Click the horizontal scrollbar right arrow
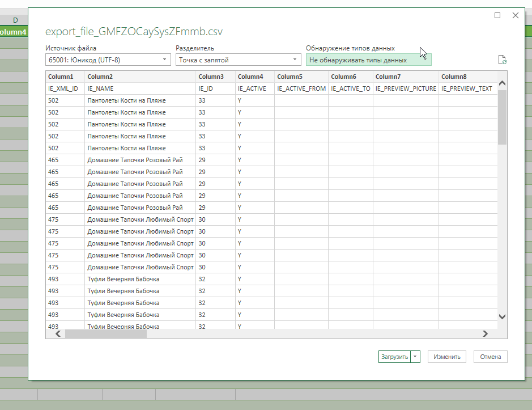Image resolution: width=532 pixels, height=410 pixels. click(485, 333)
